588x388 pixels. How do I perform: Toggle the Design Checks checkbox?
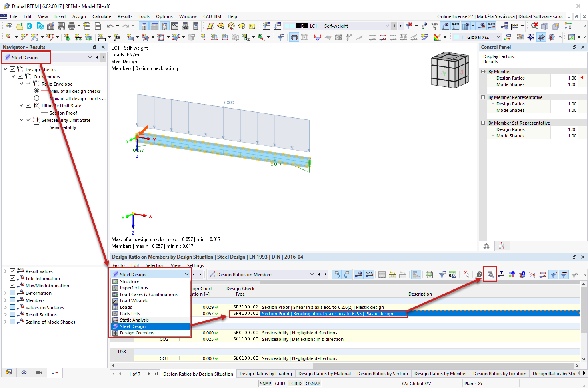click(x=13, y=69)
